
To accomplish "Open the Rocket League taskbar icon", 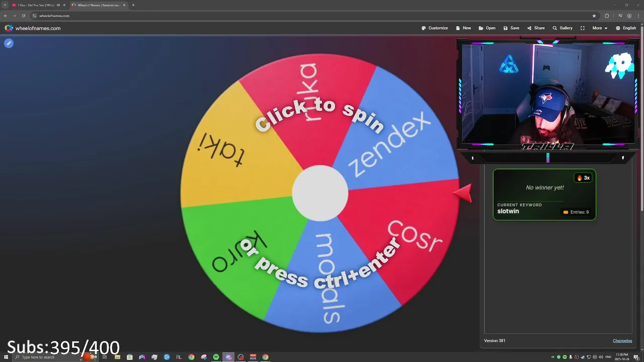I will click(x=179, y=357).
